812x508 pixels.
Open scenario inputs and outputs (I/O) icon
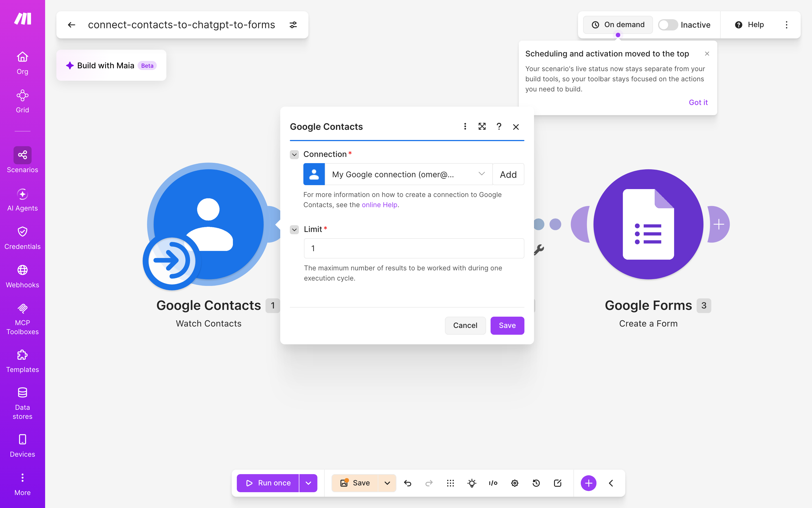493,483
